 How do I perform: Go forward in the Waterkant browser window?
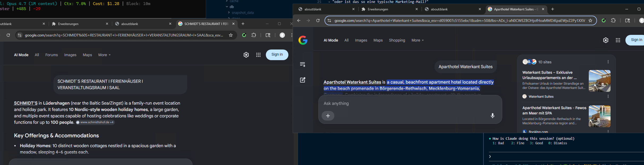click(308, 20)
